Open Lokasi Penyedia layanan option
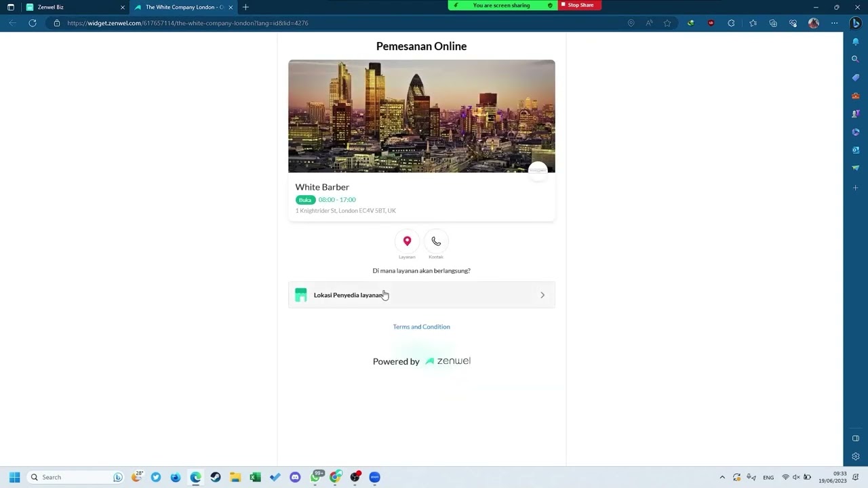Screen dimensions: 868x488 pyautogui.click(x=421, y=295)
